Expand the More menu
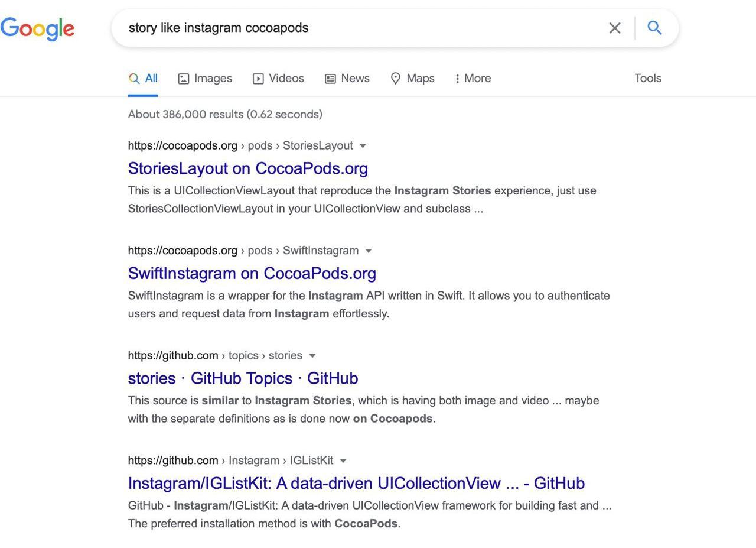 click(x=473, y=78)
